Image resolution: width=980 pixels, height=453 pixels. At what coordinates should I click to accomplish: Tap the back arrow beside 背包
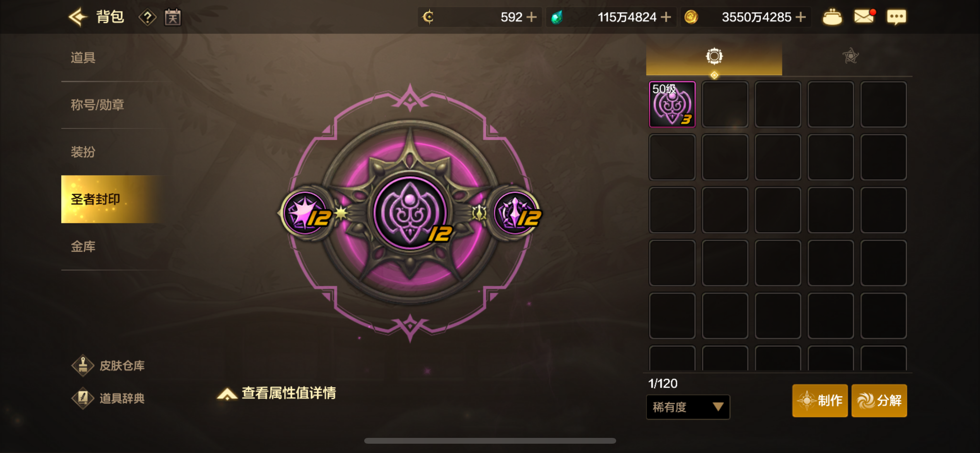[78, 17]
